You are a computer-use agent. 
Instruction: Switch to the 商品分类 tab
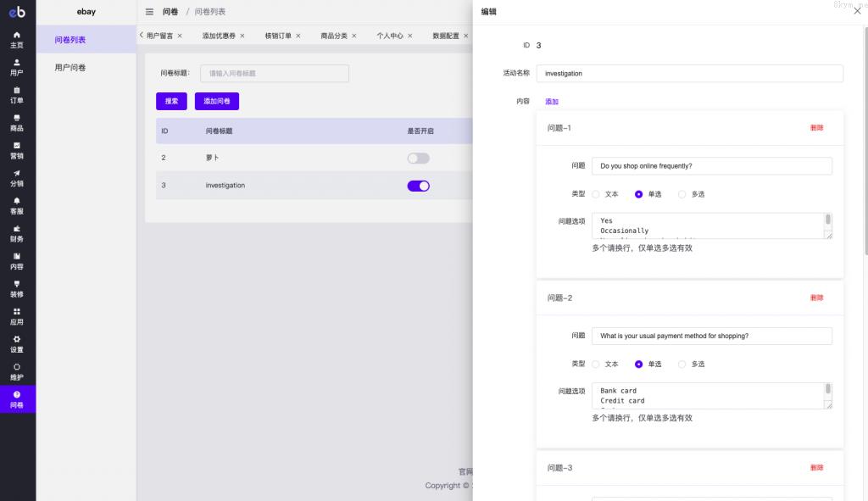coord(334,36)
